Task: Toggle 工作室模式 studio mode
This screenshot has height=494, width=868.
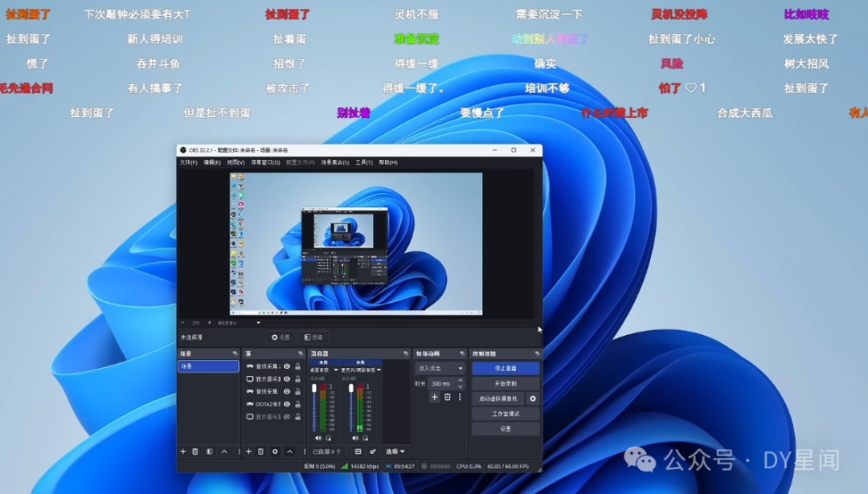Action: [506, 414]
